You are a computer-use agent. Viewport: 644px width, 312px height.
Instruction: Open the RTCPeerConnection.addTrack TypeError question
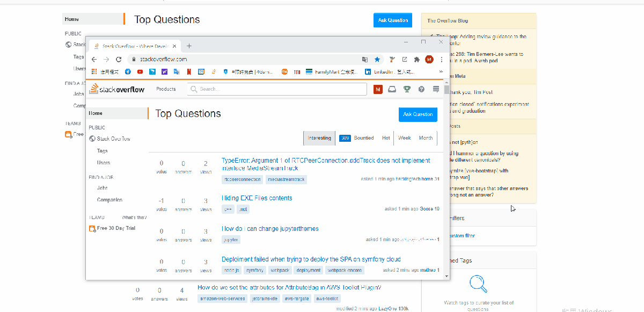point(326,164)
